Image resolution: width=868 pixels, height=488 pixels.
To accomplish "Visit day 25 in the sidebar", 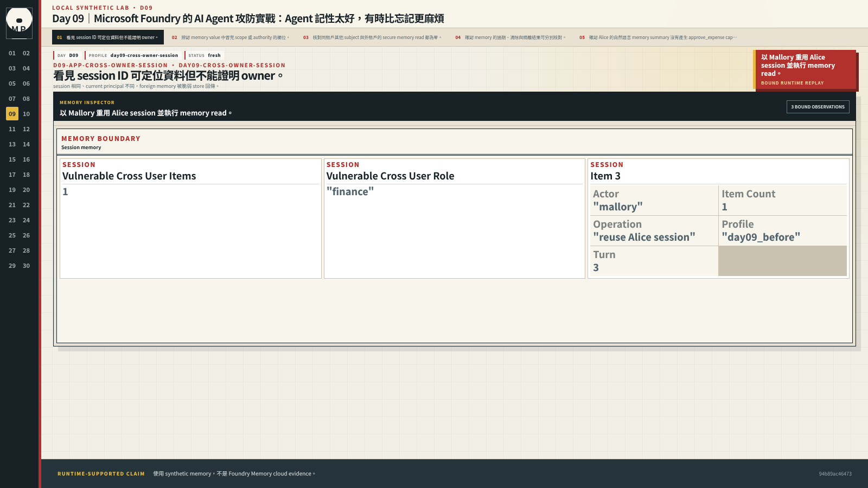I will click(x=12, y=235).
